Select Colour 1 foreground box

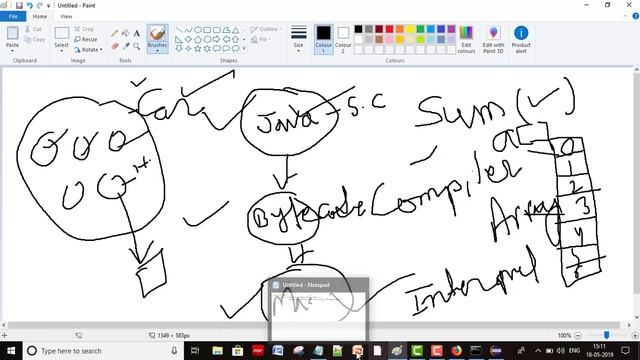(324, 40)
